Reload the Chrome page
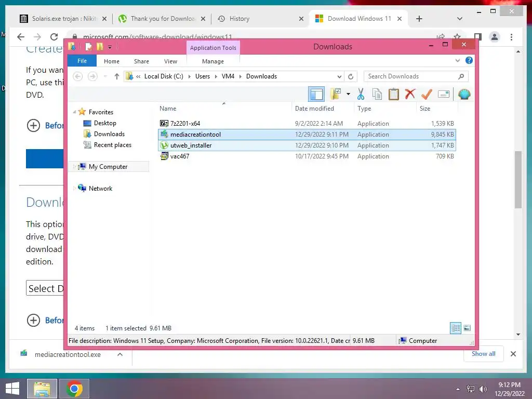 54,37
